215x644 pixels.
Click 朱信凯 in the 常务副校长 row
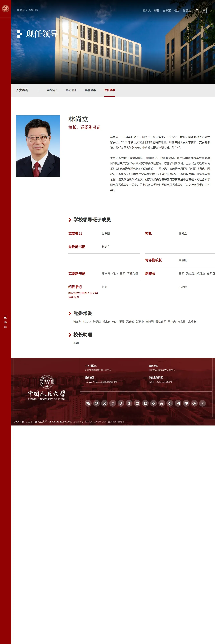pos(183,260)
